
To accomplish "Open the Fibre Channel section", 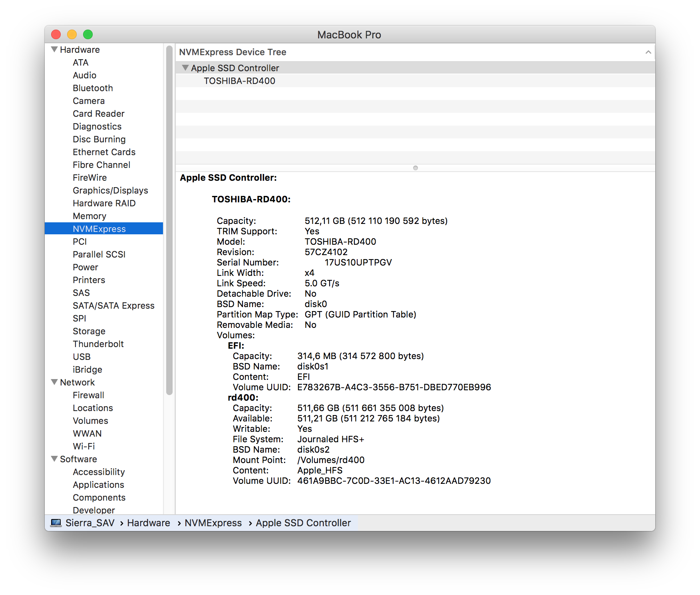I will click(101, 165).
